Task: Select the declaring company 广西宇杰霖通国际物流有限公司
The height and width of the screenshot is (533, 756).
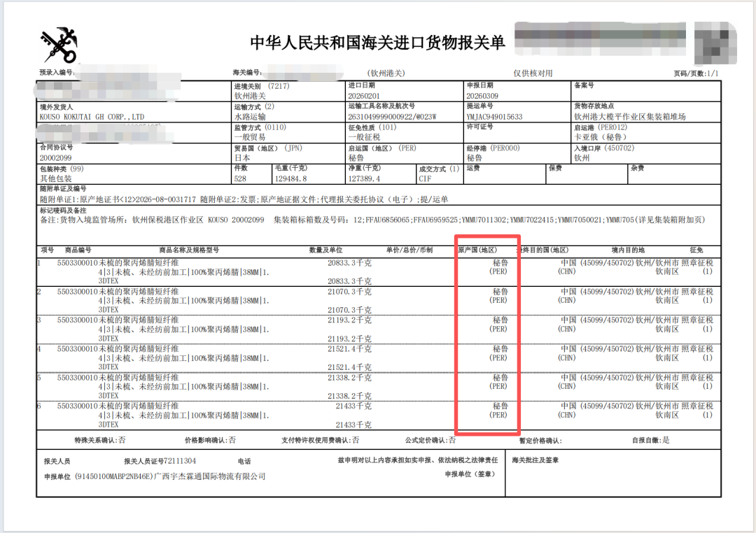Action: 210,476
